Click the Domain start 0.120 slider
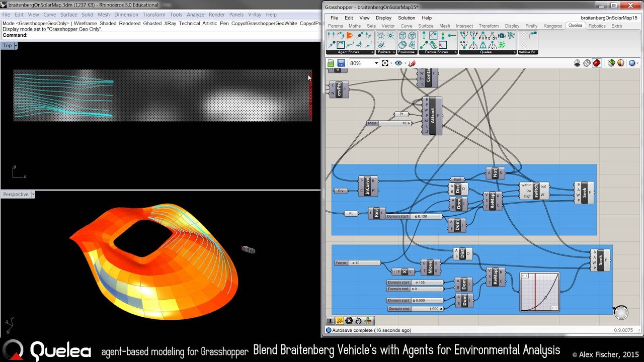Image resolution: width=644 pixels, height=362 pixels. [414, 217]
